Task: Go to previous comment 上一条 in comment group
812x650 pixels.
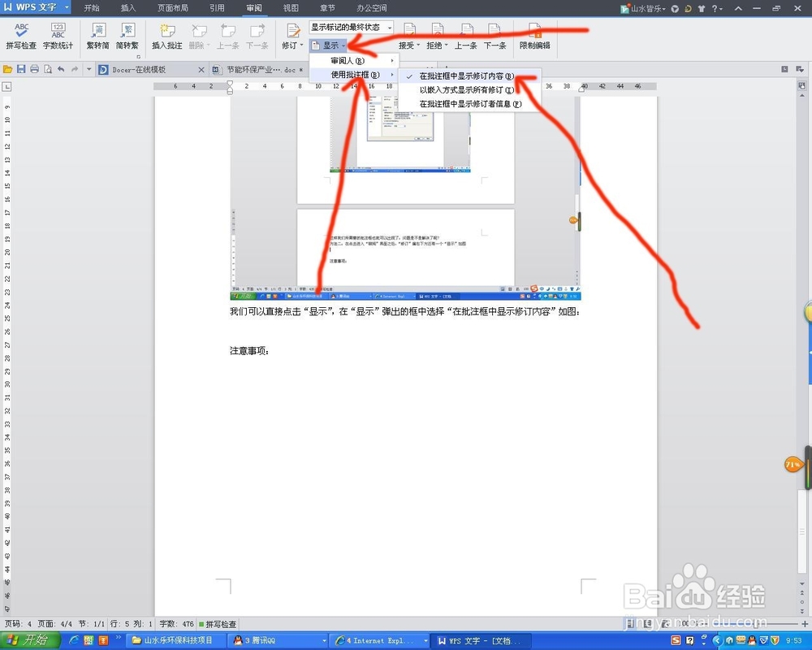Action: [x=228, y=36]
